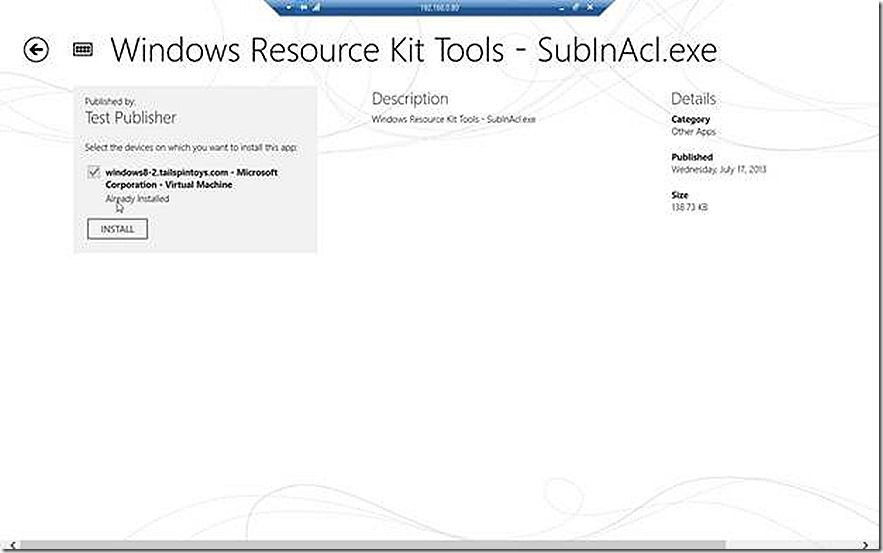
Task: Go back using the circled arrow icon
Action: [36, 50]
